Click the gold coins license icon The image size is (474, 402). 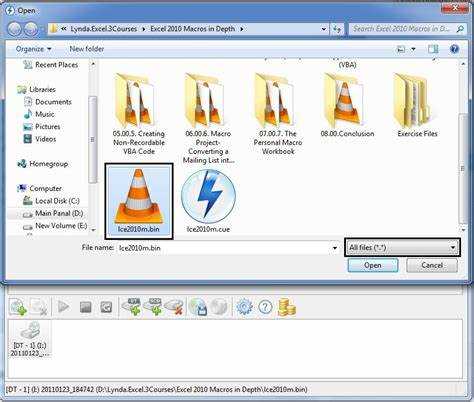[287, 307]
